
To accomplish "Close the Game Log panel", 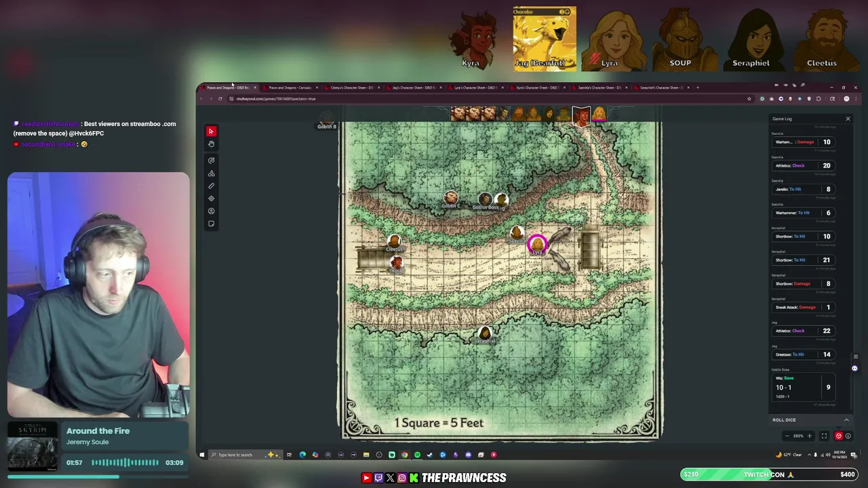I will click(x=847, y=119).
